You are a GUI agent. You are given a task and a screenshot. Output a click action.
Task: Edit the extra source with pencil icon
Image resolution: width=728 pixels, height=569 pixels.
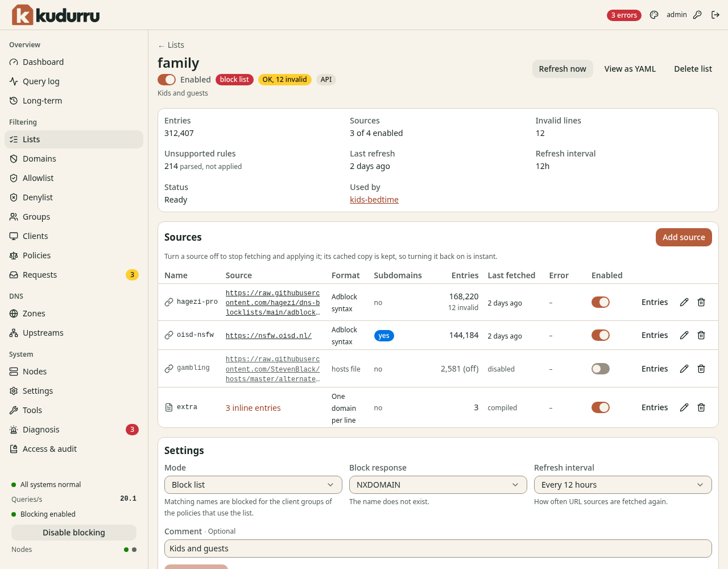(x=684, y=407)
